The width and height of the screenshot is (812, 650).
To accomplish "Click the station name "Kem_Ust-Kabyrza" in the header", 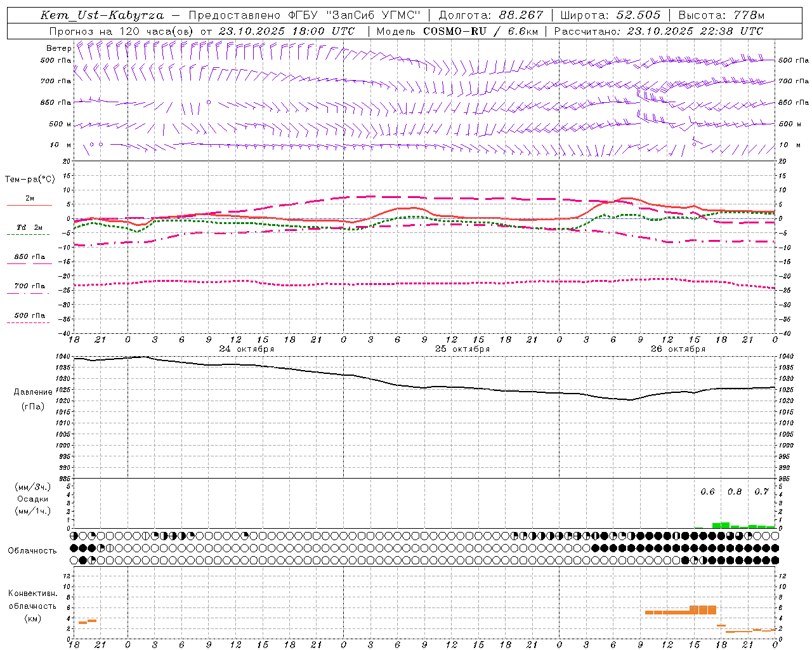I will pyautogui.click(x=102, y=15).
